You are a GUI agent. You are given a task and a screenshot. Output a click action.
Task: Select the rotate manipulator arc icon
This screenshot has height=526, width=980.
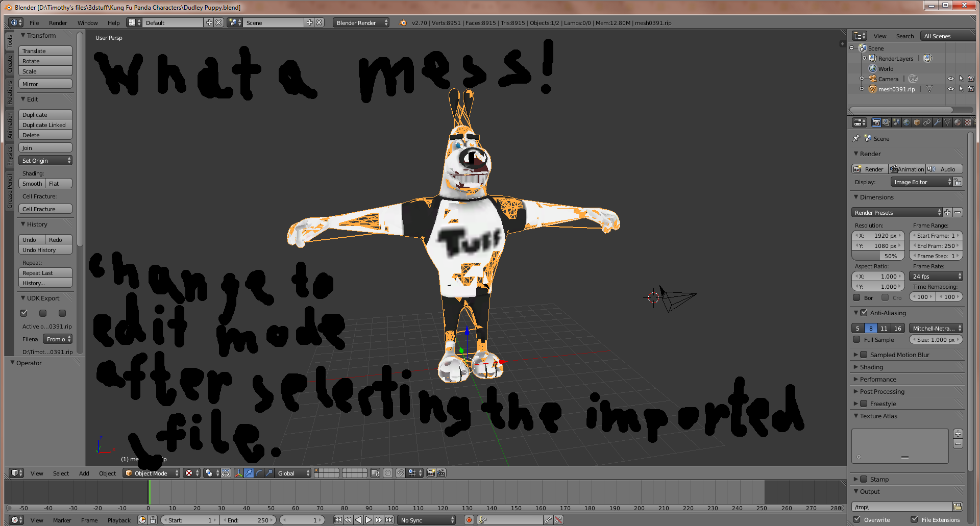259,473
